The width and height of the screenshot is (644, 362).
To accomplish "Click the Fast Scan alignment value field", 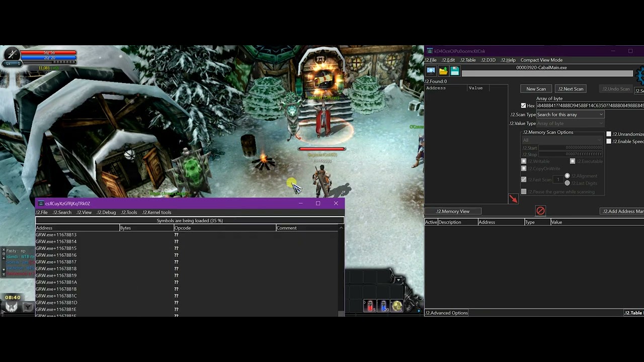I will tap(557, 179).
